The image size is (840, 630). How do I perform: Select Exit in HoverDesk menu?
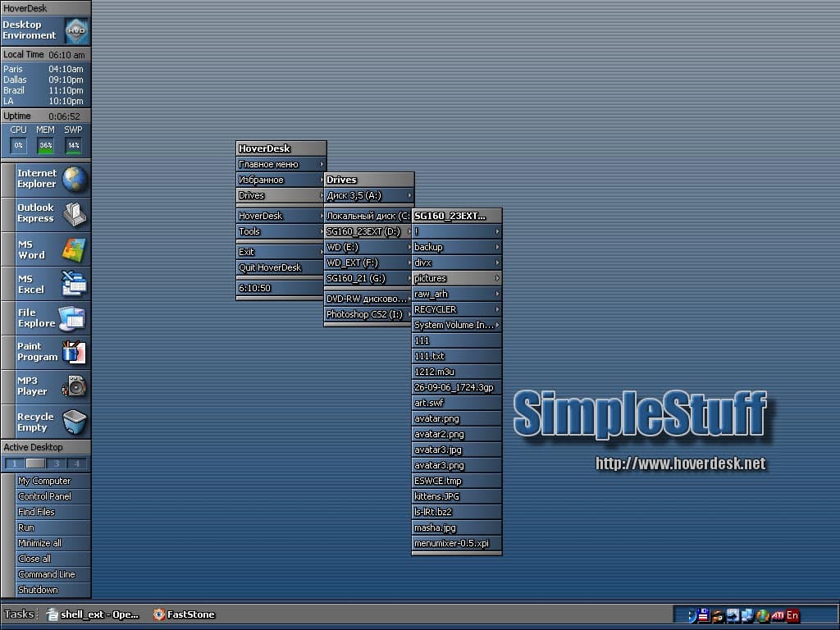click(281, 252)
